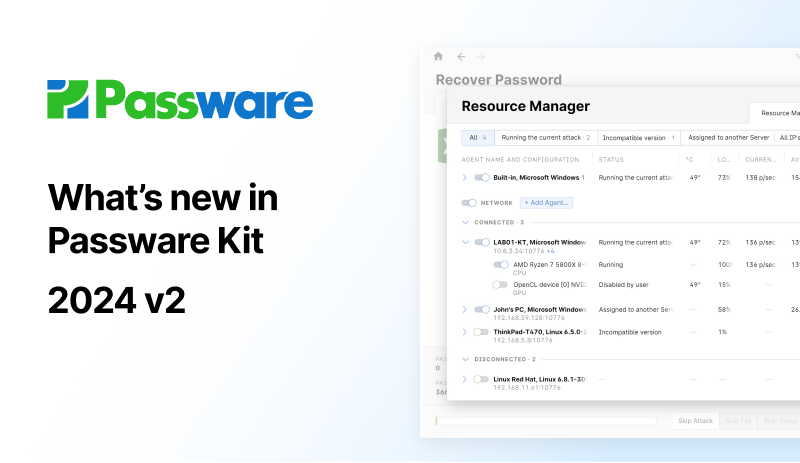Click the attack progress bar
The image size is (800, 463).
coord(546,421)
